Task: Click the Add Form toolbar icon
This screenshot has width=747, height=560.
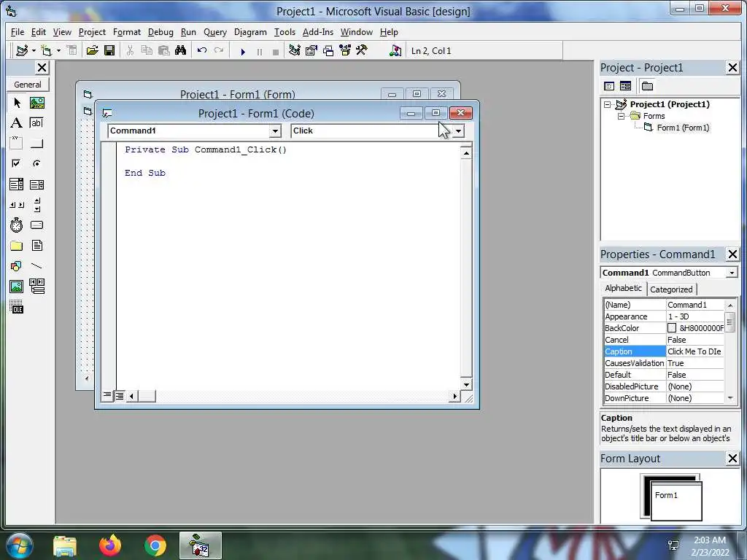Action: (46, 50)
